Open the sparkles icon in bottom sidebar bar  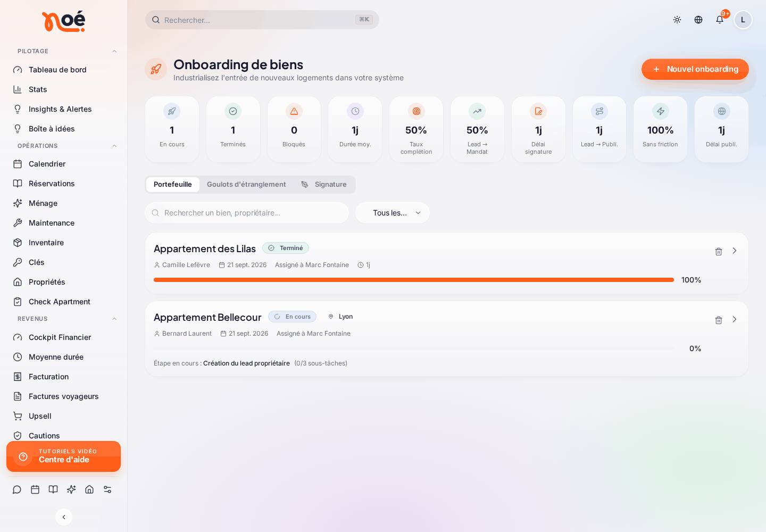pyautogui.click(x=71, y=489)
